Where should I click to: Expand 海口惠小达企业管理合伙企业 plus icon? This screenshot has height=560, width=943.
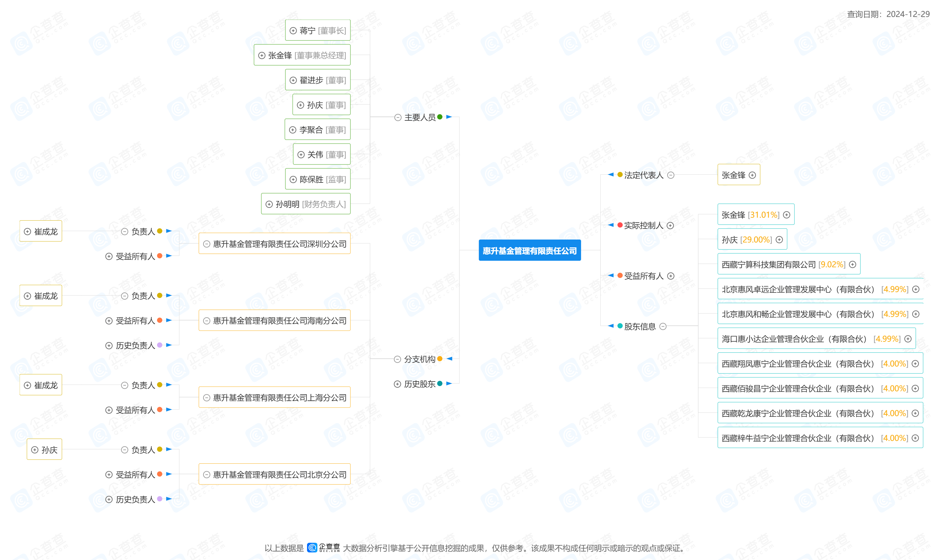point(908,339)
